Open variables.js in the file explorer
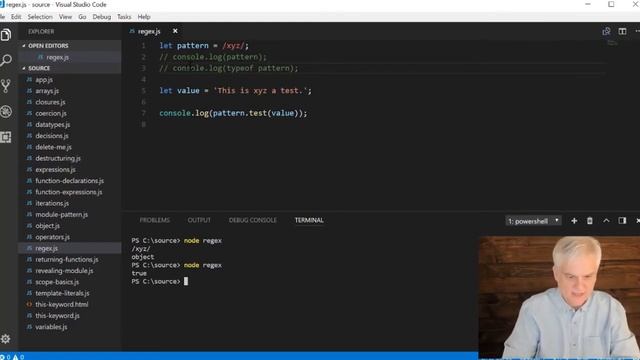This screenshot has height=360, width=640. [51, 327]
